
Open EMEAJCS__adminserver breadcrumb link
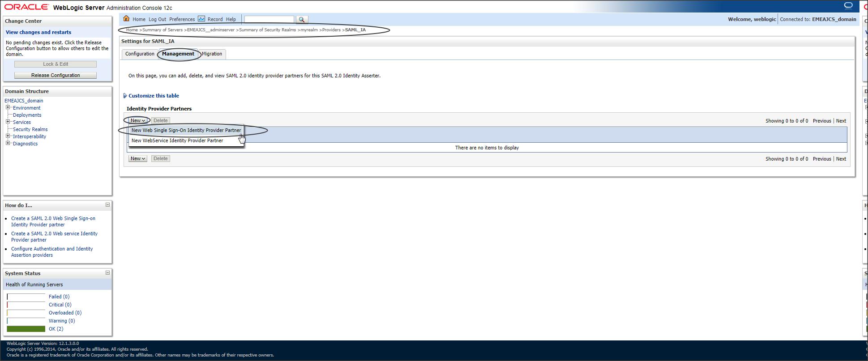[x=211, y=30]
